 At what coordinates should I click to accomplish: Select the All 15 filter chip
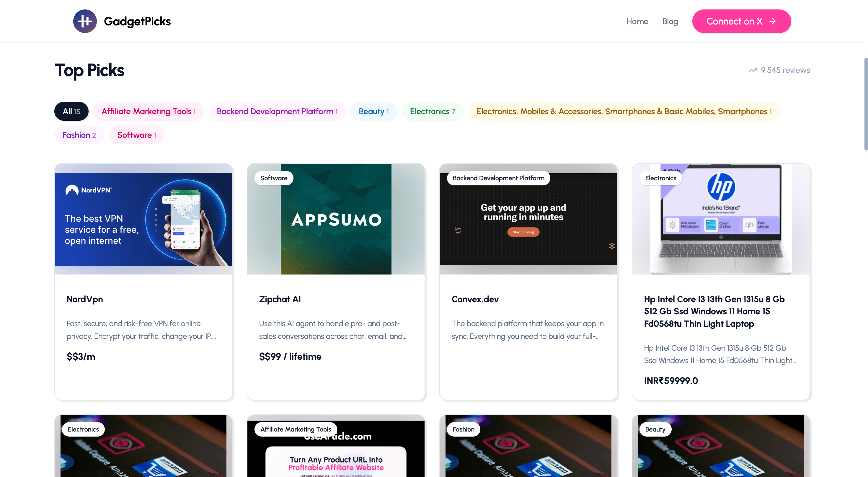click(x=71, y=111)
